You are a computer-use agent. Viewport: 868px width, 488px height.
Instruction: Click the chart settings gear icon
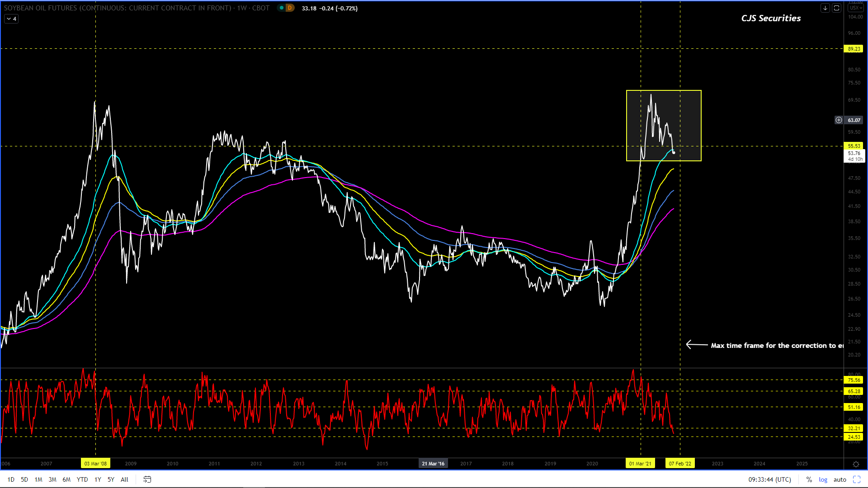point(856,464)
